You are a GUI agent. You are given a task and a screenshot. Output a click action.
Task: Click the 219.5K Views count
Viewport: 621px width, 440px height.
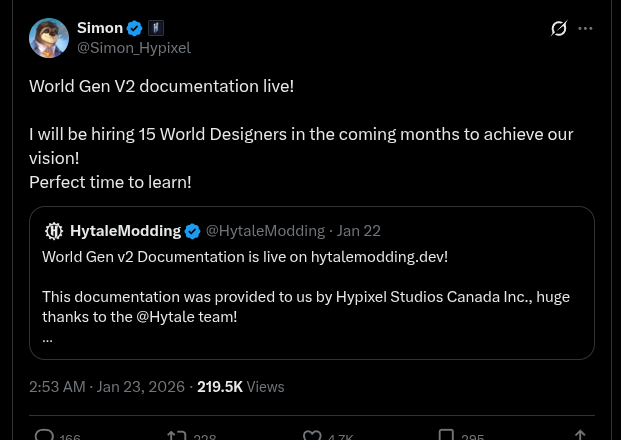pyautogui.click(x=240, y=387)
